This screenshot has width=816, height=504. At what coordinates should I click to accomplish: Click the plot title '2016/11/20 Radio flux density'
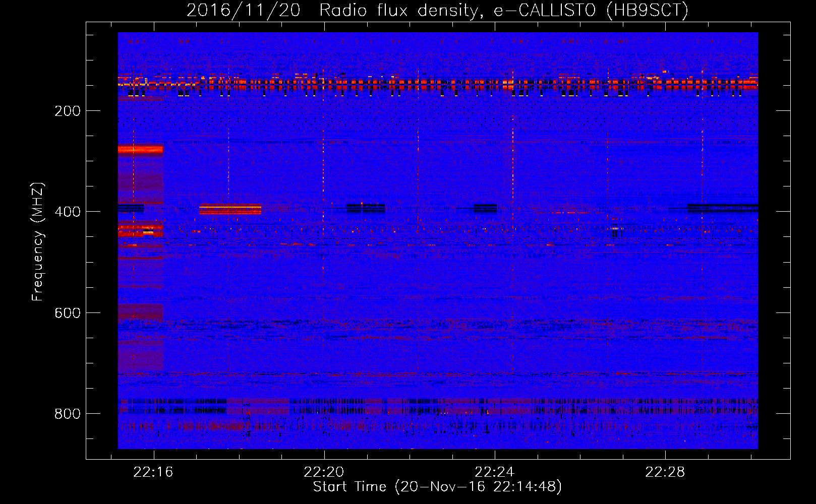point(437,10)
